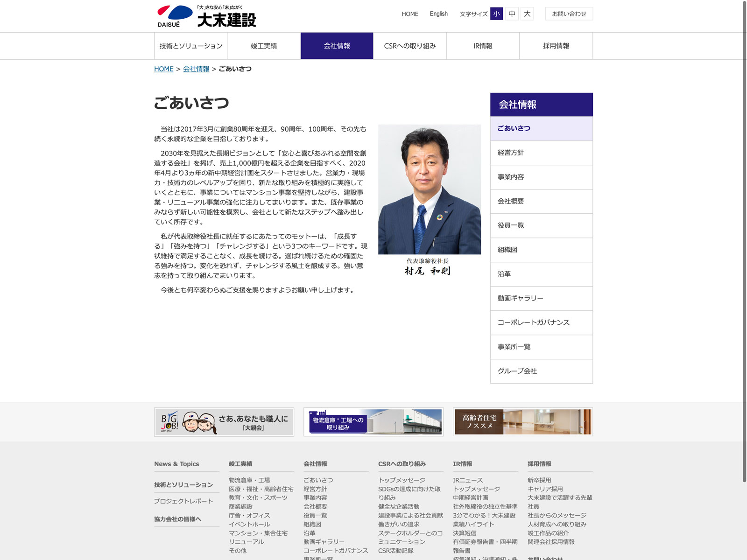This screenshot has height=560, width=747.
Task: Click HOME breadcrumb link
Action: tap(163, 69)
